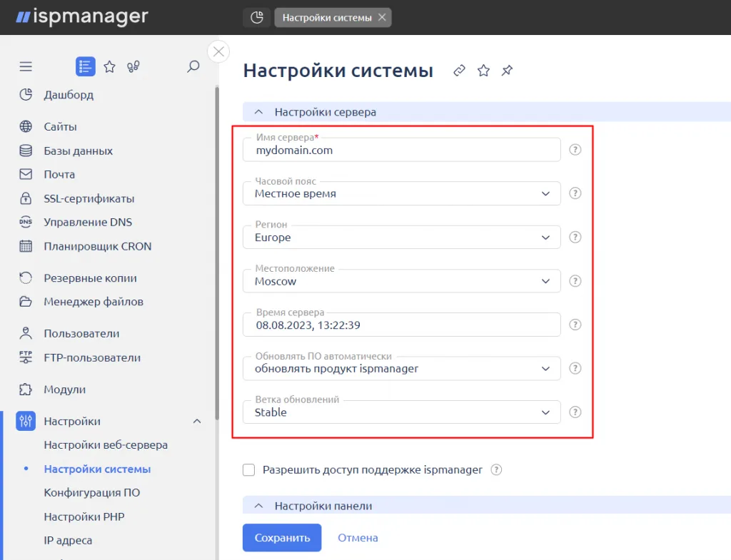
Task: Click the Отмена link
Action: (358, 538)
